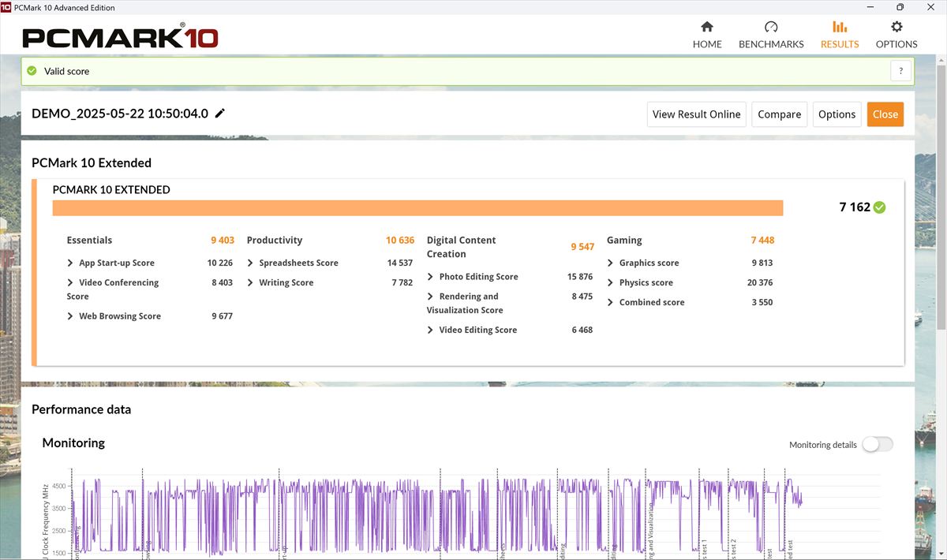Click the green valid score checkmark icon
Viewport: 947px width, 560px height.
tap(32, 71)
